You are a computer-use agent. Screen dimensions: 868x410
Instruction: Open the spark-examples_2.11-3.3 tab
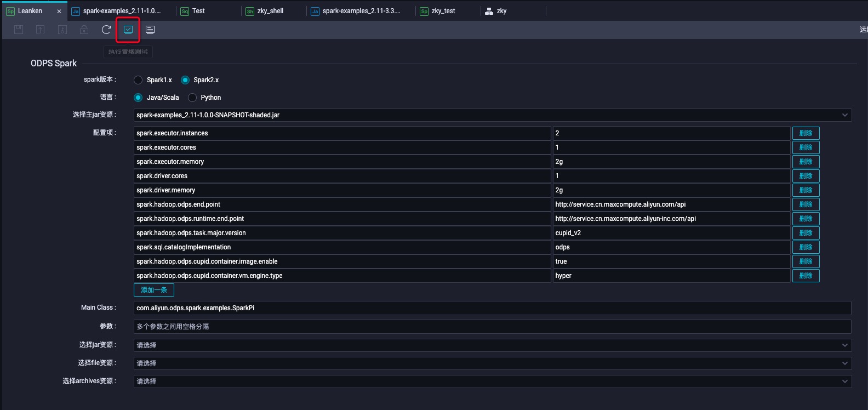pyautogui.click(x=362, y=11)
